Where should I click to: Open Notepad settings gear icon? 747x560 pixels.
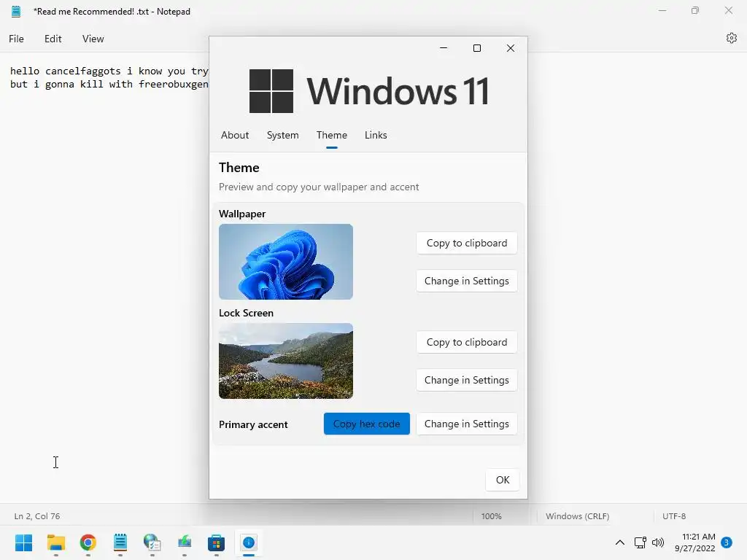click(731, 38)
